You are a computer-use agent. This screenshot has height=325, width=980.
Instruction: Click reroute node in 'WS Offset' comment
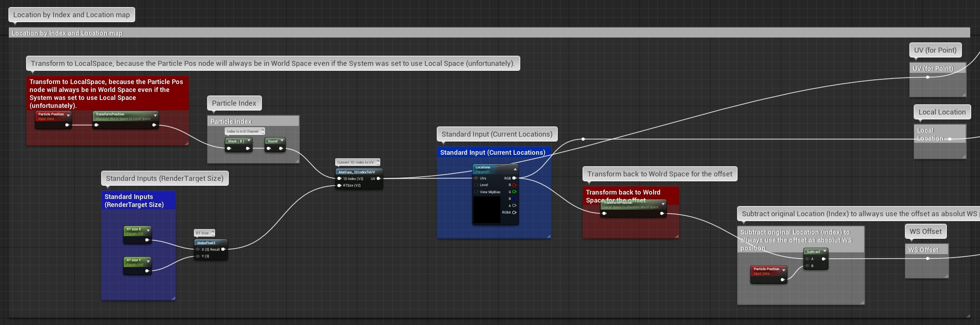click(927, 259)
